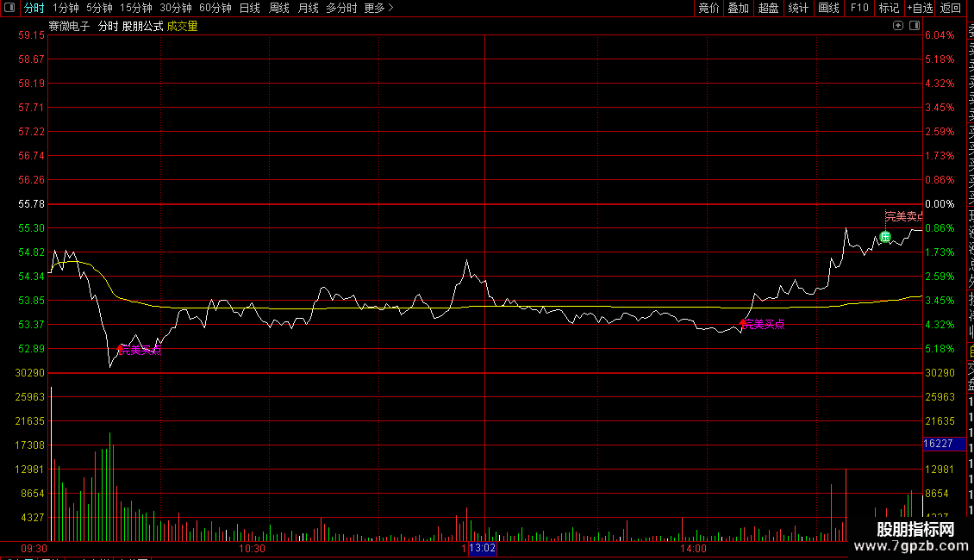The image size is (974, 560).
Task: Activate the 画线 drawing tool
Action: pos(828,8)
